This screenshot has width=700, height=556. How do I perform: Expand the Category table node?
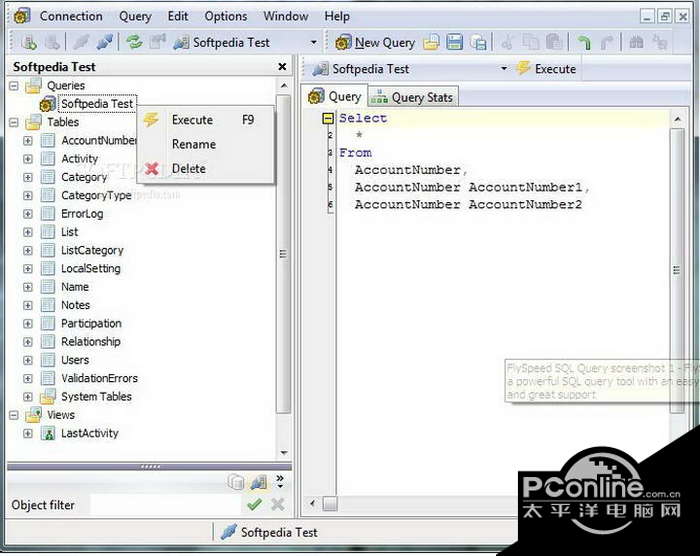(x=28, y=177)
